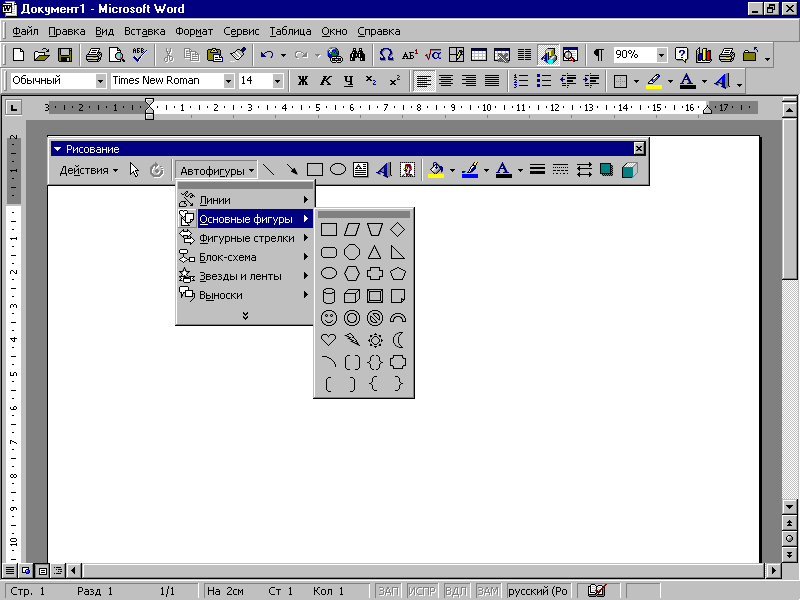Screen dimensions: 800x600
Task: Toggle justify alignment
Action: (x=492, y=81)
